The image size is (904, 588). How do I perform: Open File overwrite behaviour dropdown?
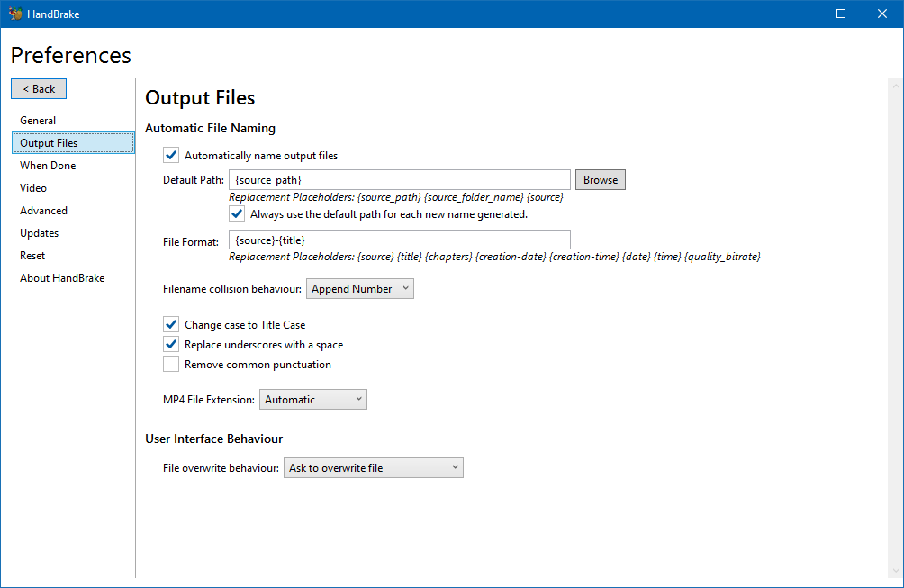374,468
